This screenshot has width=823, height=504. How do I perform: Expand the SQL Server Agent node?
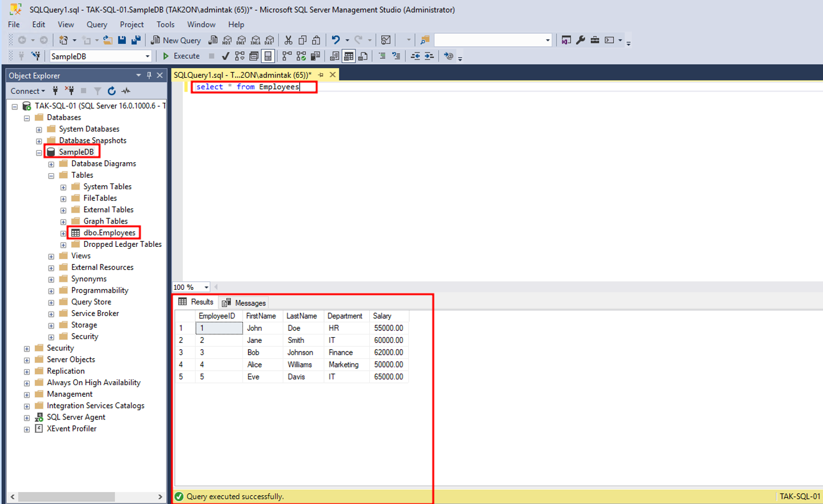point(27,418)
